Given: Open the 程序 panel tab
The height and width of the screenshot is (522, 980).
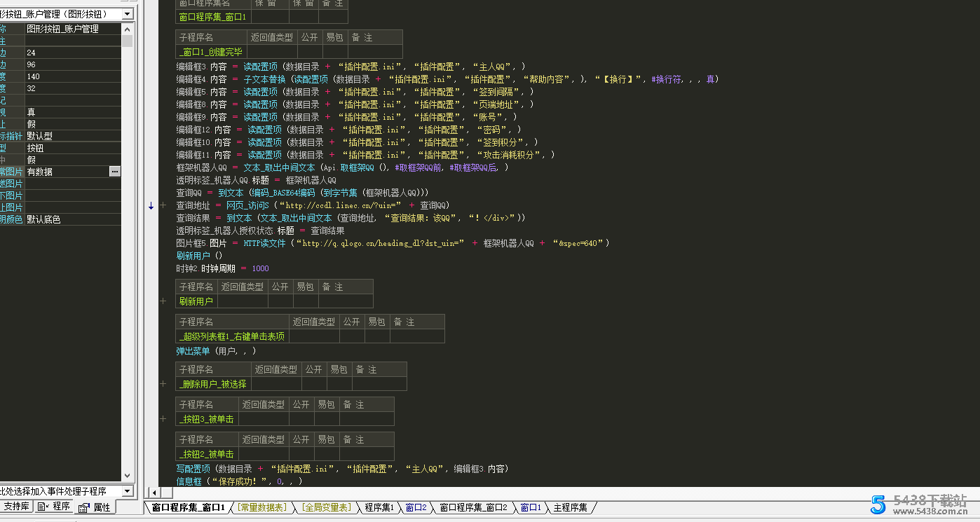Looking at the screenshot, I should (x=55, y=507).
